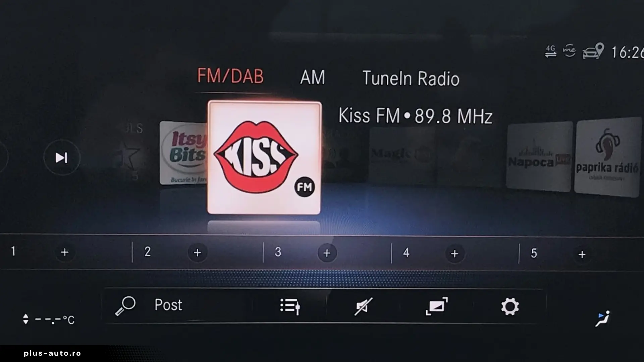644x362 pixels.
Task: Adjust temperature with up-down arrows
Action: (26, 319)
